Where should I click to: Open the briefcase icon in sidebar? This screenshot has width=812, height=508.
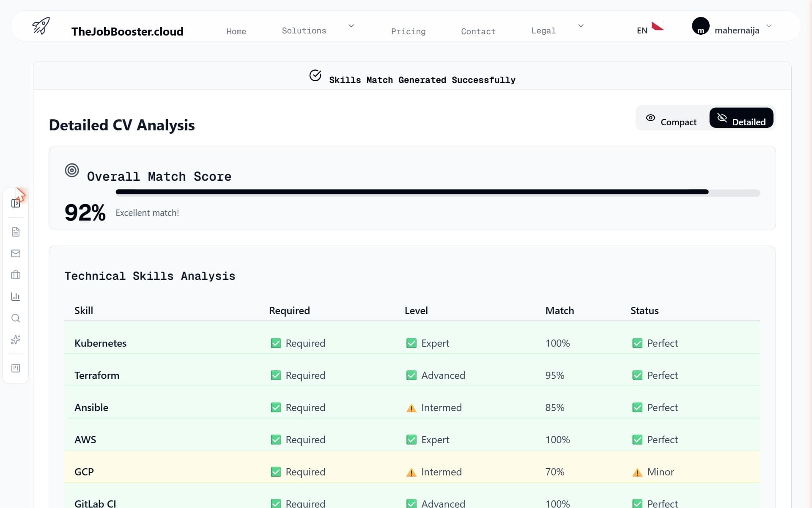pos(16,275)
